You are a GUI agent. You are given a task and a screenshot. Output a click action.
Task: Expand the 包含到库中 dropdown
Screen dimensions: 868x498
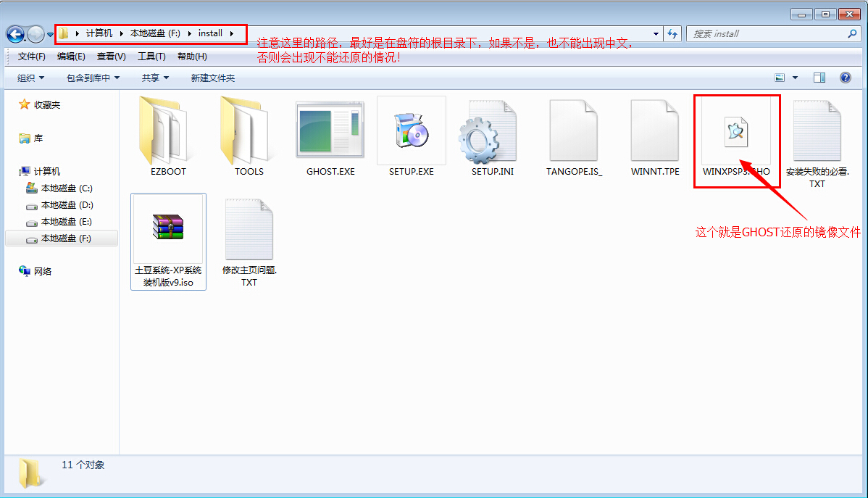[x=93, y=78]
